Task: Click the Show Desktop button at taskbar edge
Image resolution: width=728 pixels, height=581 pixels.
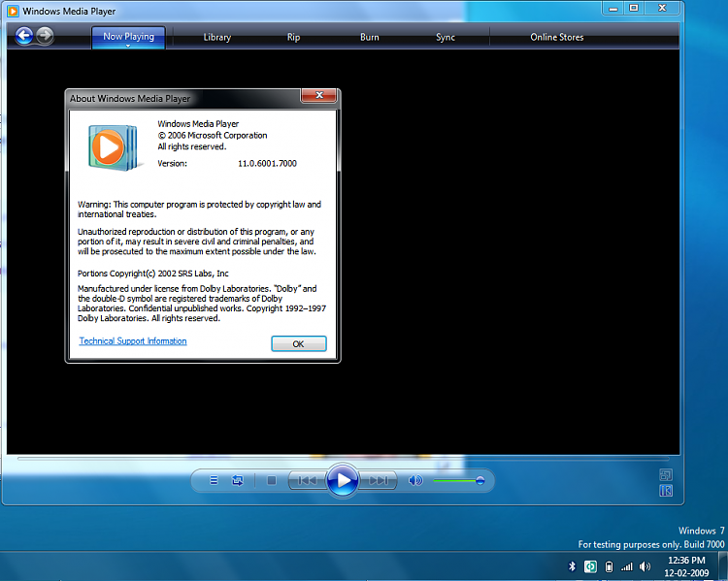Action: 723,565
